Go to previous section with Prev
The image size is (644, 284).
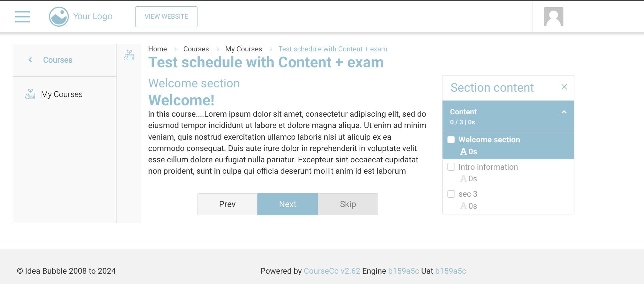(227, 204)
